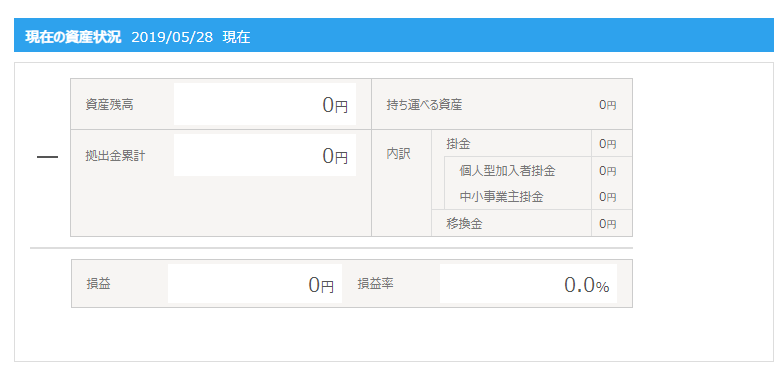This screenshot has width=781, height=380.
Task: Select the 損益率 label
Action: [376, 283]
